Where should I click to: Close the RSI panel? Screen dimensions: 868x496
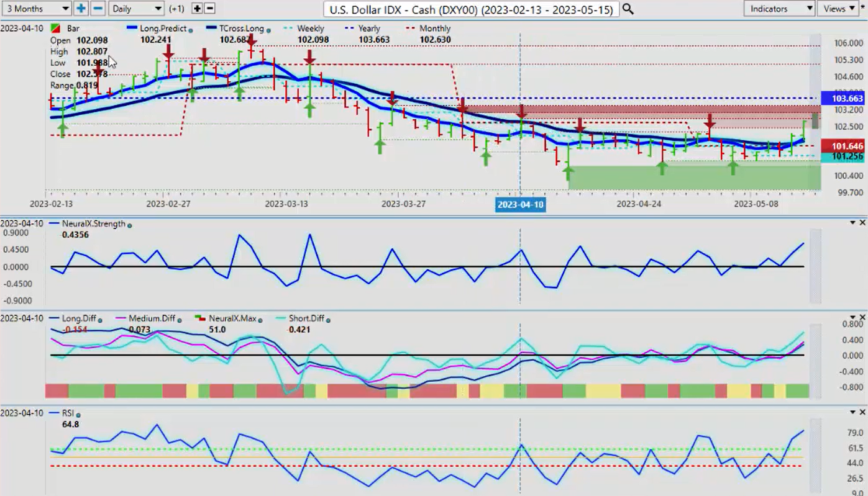[862, 412]
